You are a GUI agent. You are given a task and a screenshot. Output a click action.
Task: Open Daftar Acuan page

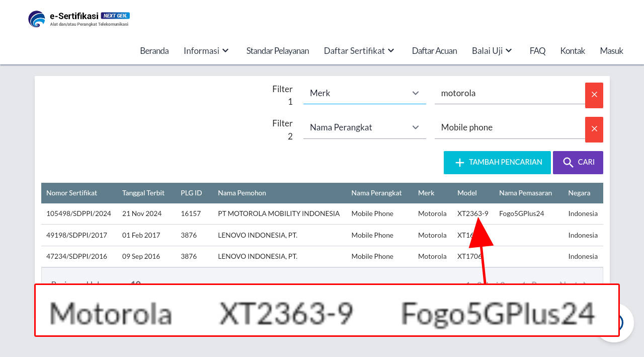point(434,51)
